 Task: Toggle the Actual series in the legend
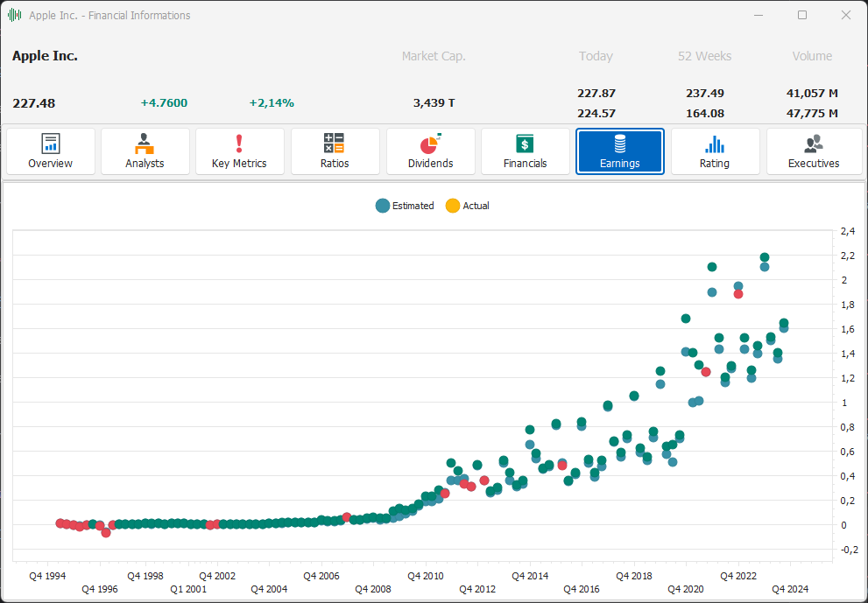point(468,206)
